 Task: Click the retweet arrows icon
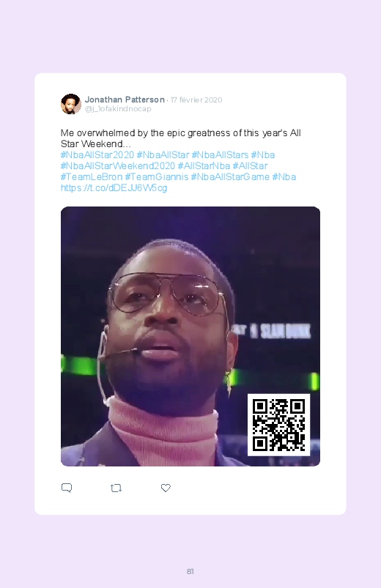[116, 488]
